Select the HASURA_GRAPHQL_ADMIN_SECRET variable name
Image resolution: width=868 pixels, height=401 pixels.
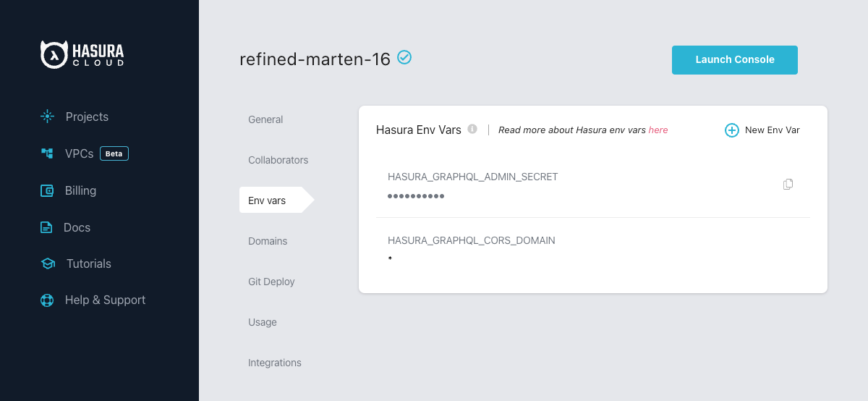coord(473,177)
